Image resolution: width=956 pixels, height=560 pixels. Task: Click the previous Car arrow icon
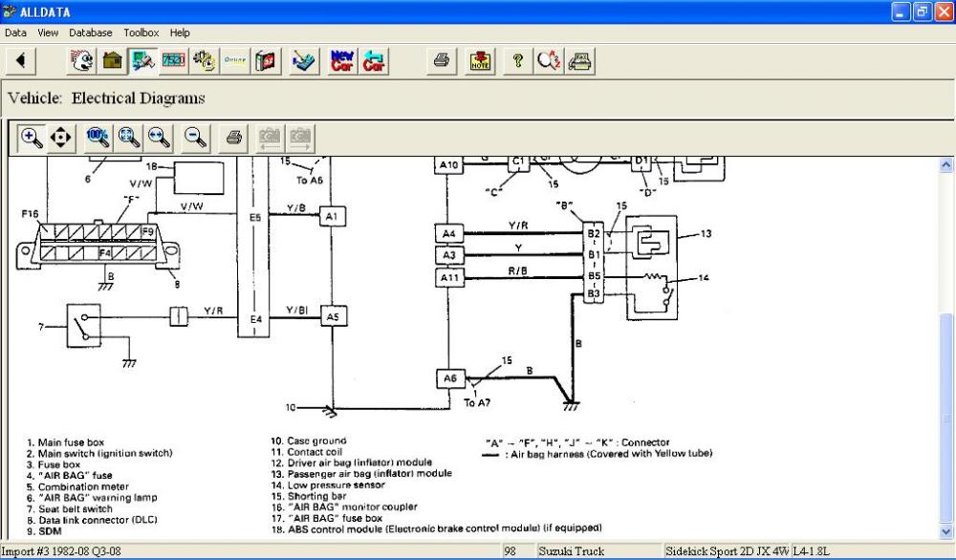coord(373,60)
